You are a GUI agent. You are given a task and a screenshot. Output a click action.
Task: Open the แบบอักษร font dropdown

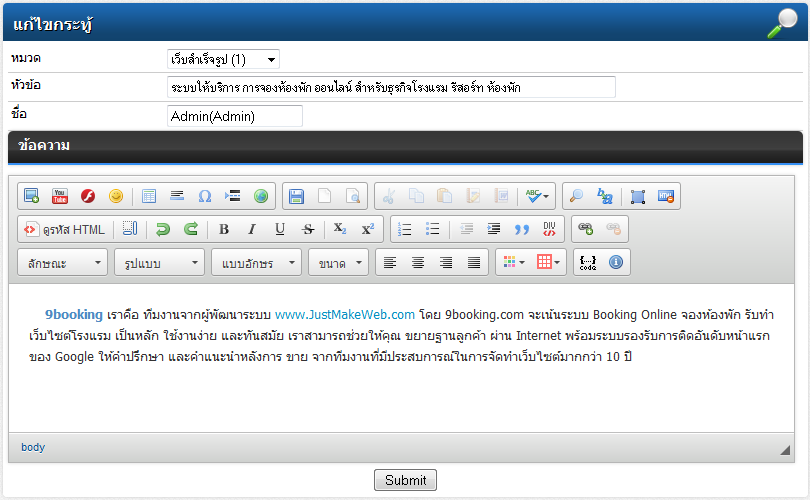pos(256,262)
